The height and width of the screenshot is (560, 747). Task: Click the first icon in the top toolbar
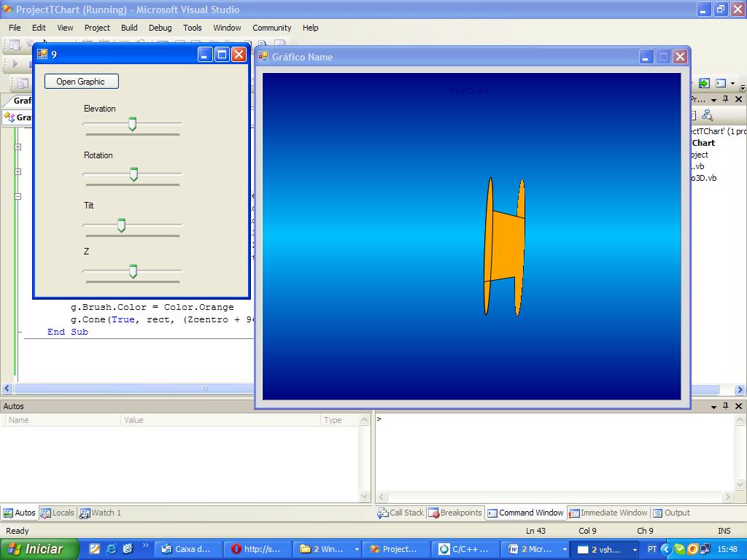click(x=15, y=45)
